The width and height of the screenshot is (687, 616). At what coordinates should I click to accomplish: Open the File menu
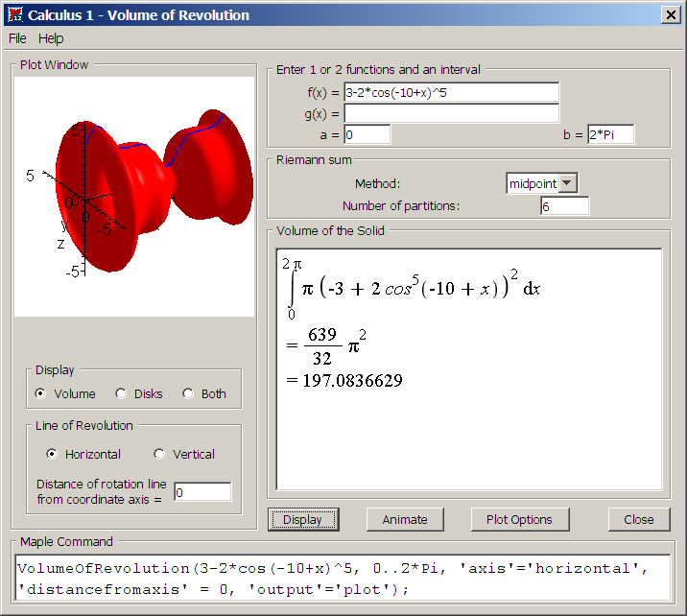18,38
